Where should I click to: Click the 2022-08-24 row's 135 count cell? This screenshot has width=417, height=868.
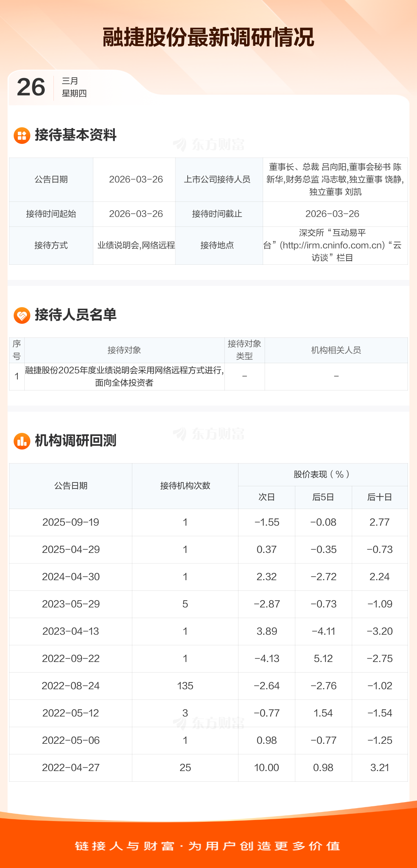tap(185, 686)
